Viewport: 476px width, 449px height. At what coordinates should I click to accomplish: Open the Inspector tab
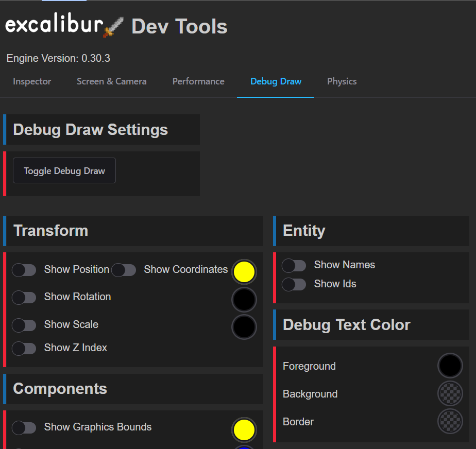click(x=32, y=81)
